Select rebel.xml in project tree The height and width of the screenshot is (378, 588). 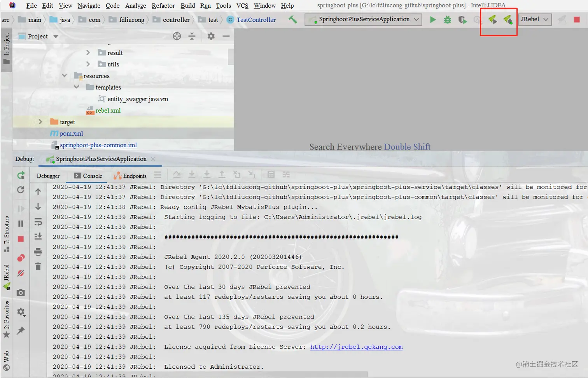point(108,110)
